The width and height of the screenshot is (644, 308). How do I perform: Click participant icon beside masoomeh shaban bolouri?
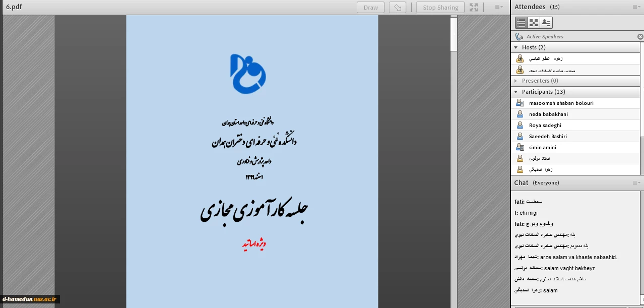pos(520,103)
